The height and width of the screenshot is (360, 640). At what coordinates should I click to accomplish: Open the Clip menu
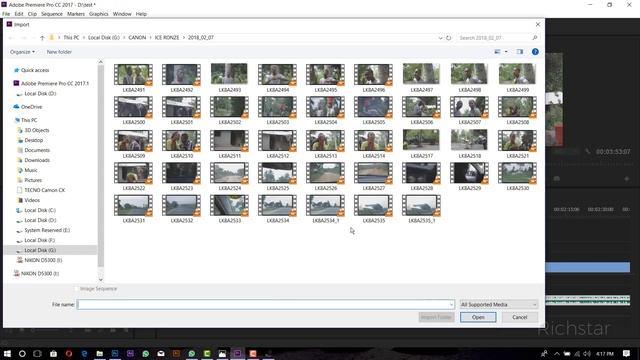click(32, 14)
